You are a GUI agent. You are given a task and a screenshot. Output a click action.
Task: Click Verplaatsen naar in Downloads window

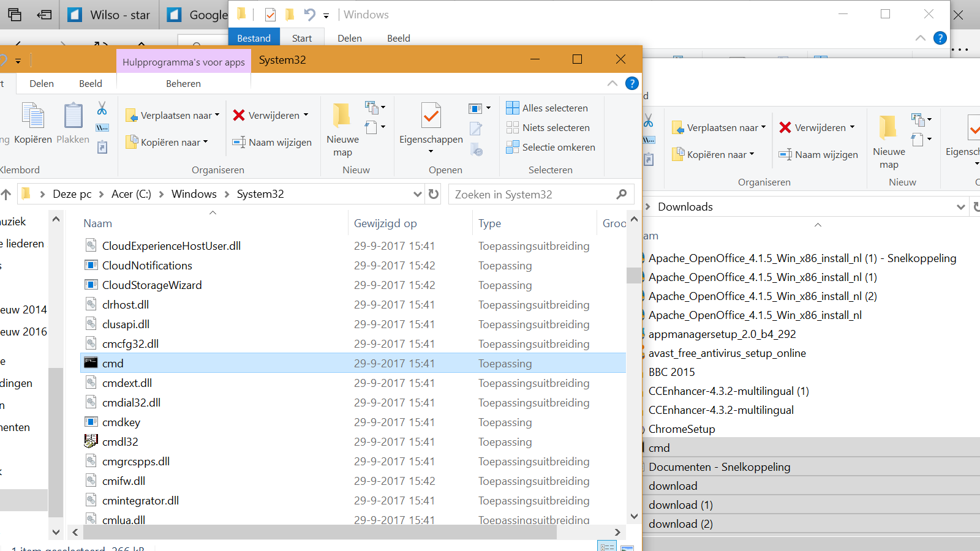[718, 127]
